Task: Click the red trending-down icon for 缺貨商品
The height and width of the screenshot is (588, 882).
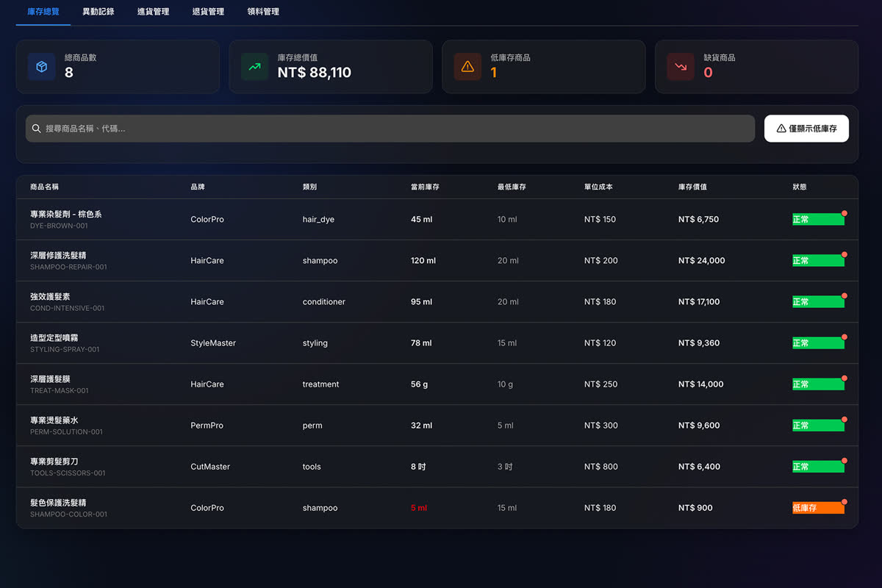Action: pos(681,67)
